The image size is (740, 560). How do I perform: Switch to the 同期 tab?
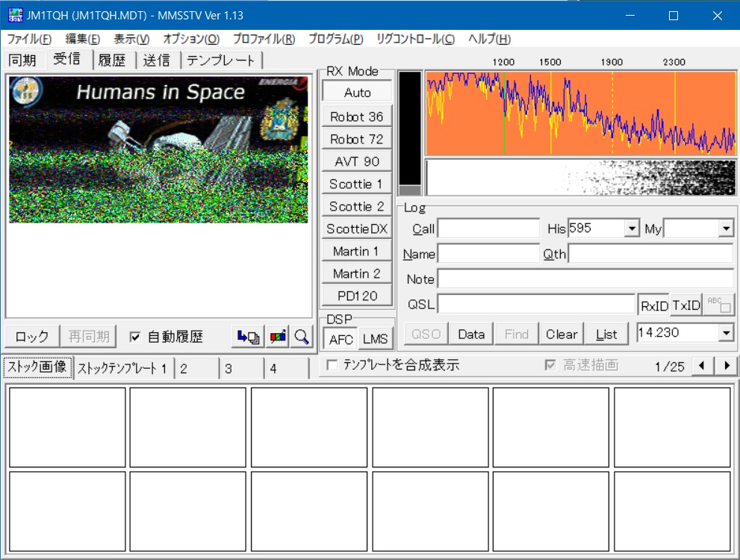[x=22, y=60]
